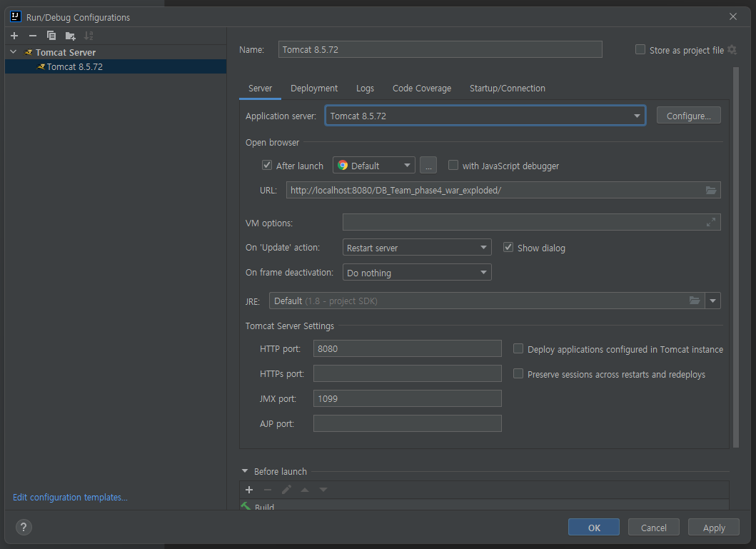Switch to the Server tab
756x549 pixels.
tap(260, 89)
